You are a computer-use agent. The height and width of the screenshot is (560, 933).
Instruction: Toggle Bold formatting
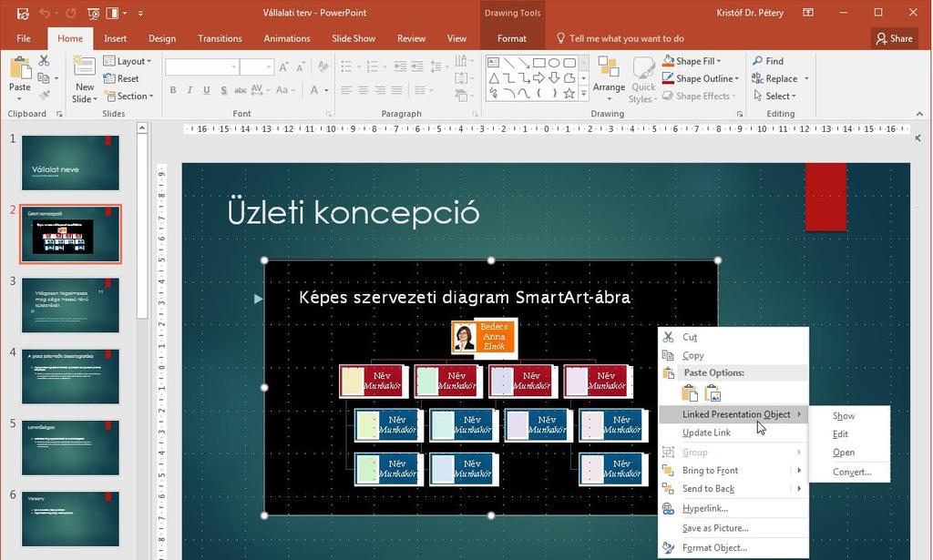click(173, 90)
